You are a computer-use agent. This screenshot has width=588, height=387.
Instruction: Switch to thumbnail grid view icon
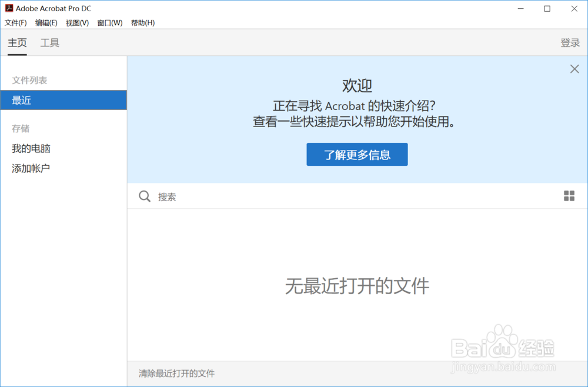tap(569, 196)
